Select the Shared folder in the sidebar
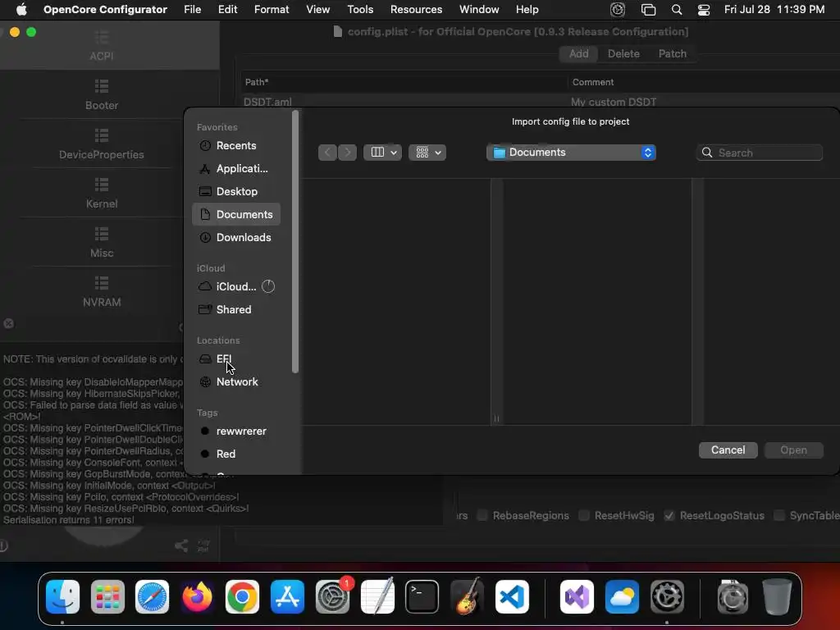 [235, 309]
